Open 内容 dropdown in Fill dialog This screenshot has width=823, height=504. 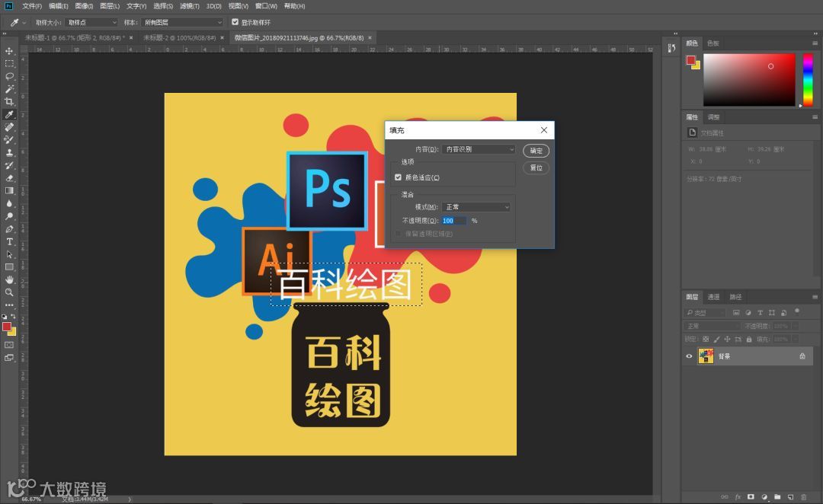pos(478,149)
